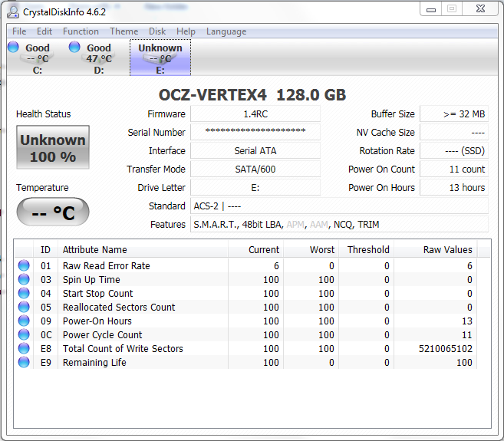
Task: Click status orb beside Remaining Life
Action: coord(24,363)
